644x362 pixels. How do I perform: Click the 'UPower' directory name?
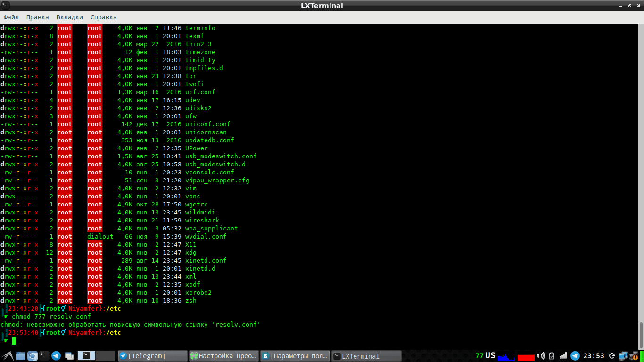(x=196, y=148)
